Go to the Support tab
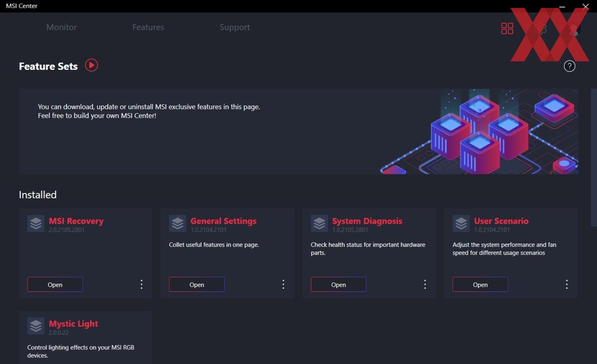The height and width of the screenshot is (364, 597). 235,27
